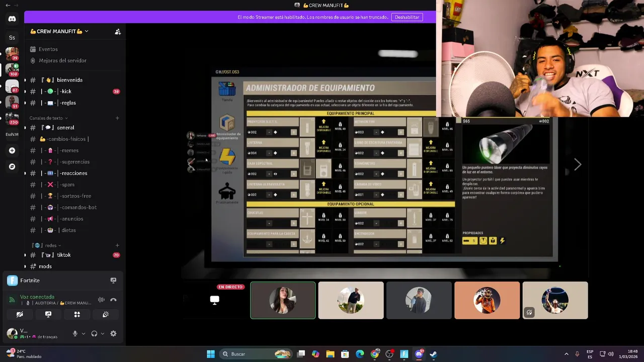644x362 pixels.
Task: Share your screen button in voice panel
Action: tap(48, 314)
